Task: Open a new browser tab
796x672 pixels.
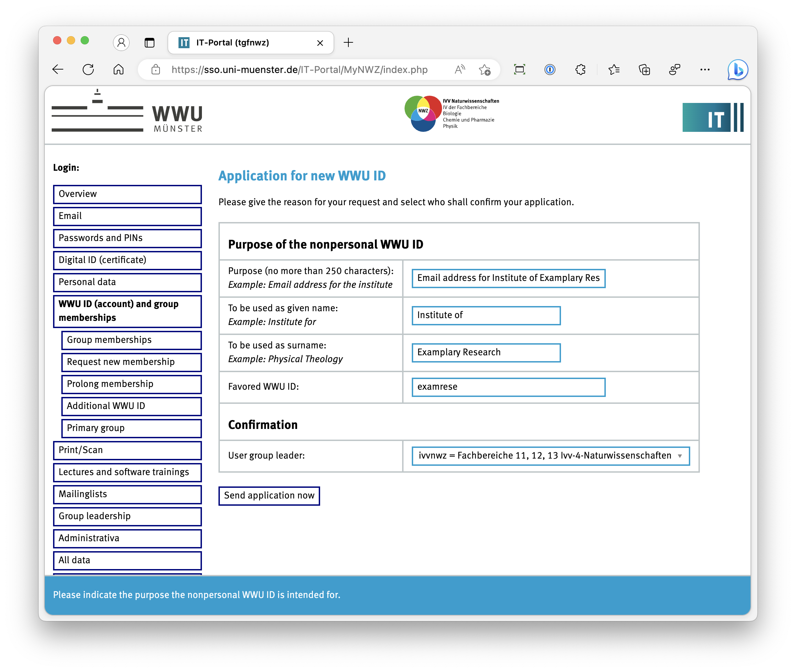Action: [348, 42]
